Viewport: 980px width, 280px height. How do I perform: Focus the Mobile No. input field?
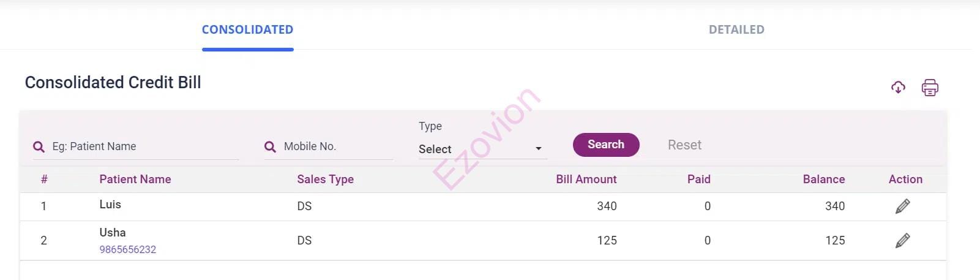point(337,146)
